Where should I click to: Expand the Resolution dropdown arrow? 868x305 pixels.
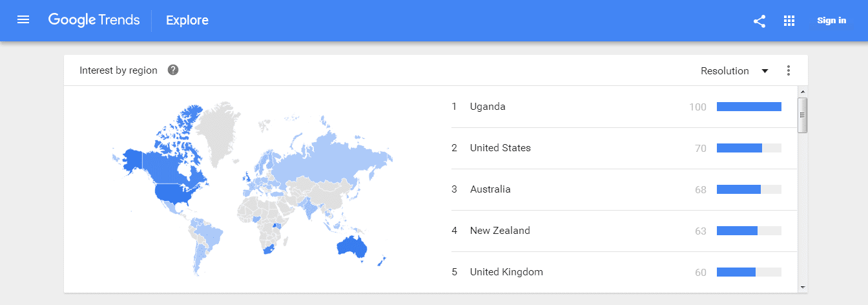click(x=765, y=71)
